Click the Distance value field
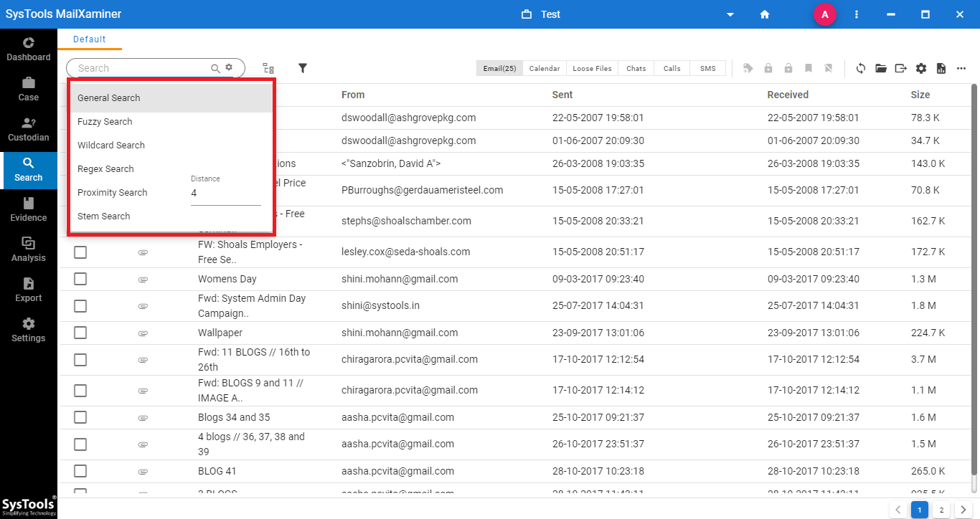Image resolution: width=980 pixels, height=519 pixels. (225, 194)
